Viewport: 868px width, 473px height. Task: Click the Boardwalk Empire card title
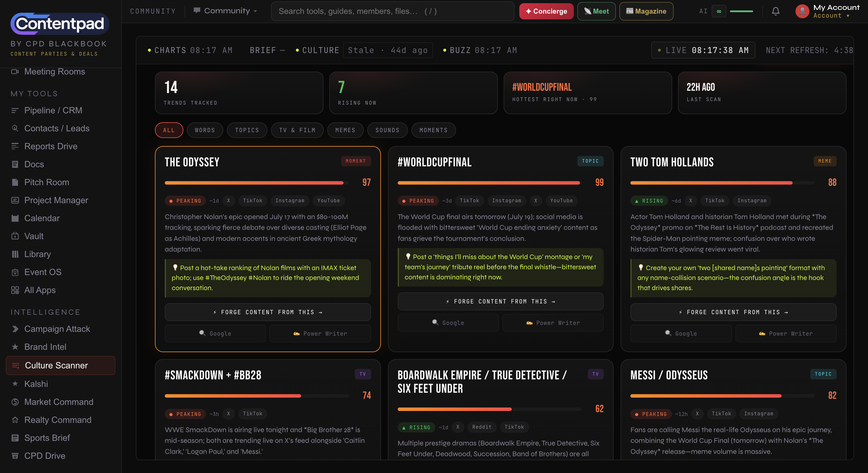pos(482,382)
